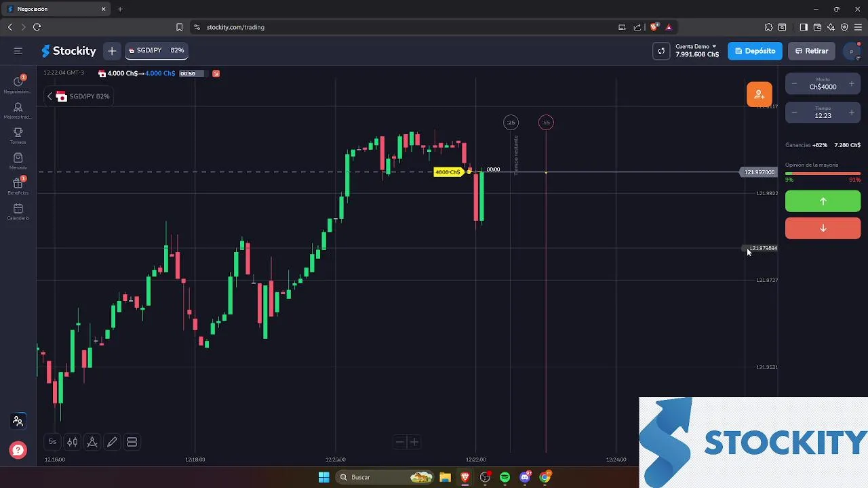Add a new asset tab with plus button
Viewport: 868px width, 488px height.
112,51
